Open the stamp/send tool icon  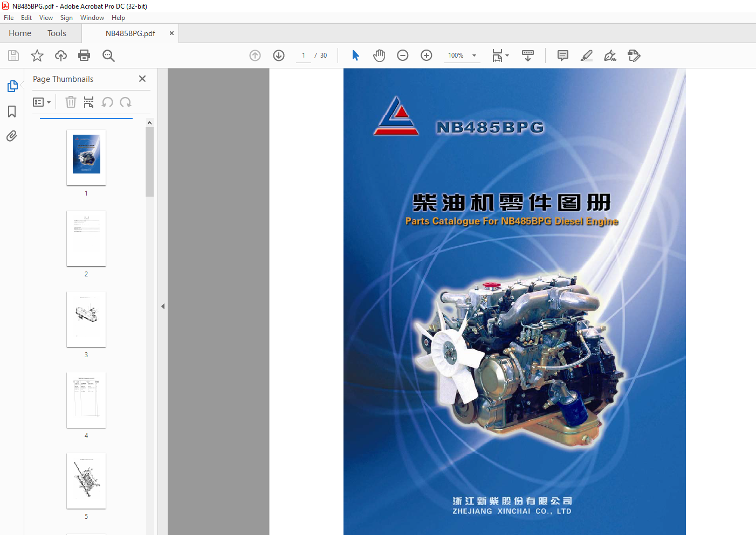634,55
